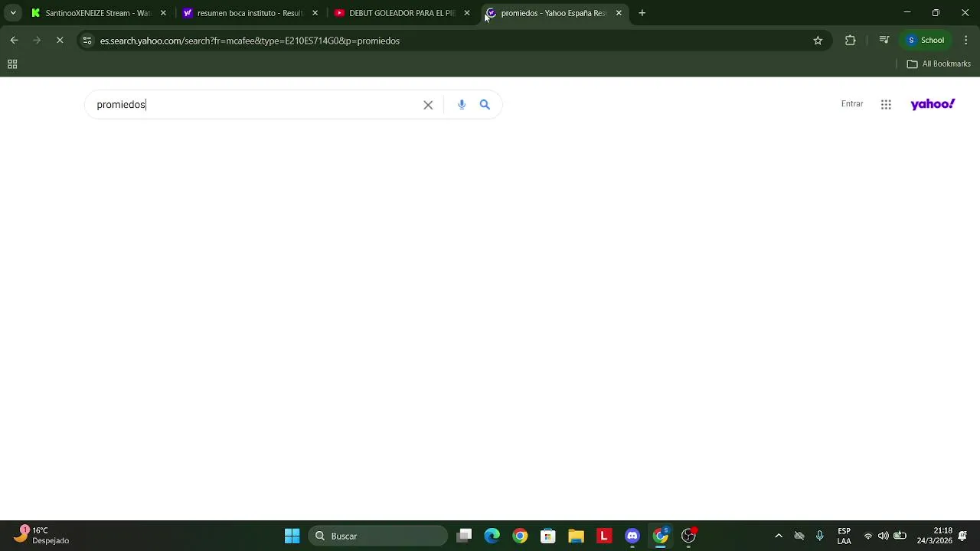Open File Explorer from taskbar
Screen dimensions: 980x551
pos(576,536)
